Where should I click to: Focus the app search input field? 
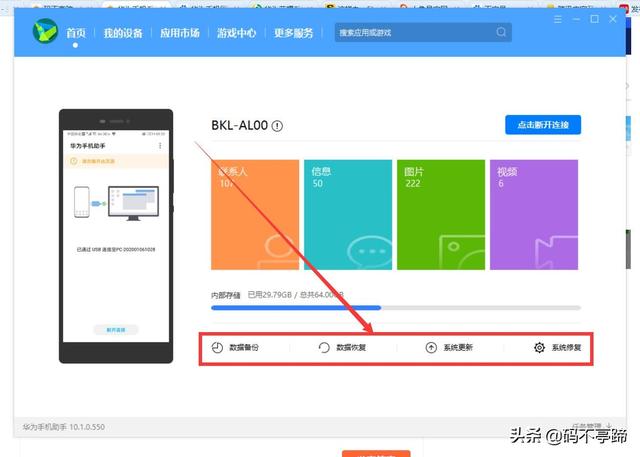coord(423,32)
